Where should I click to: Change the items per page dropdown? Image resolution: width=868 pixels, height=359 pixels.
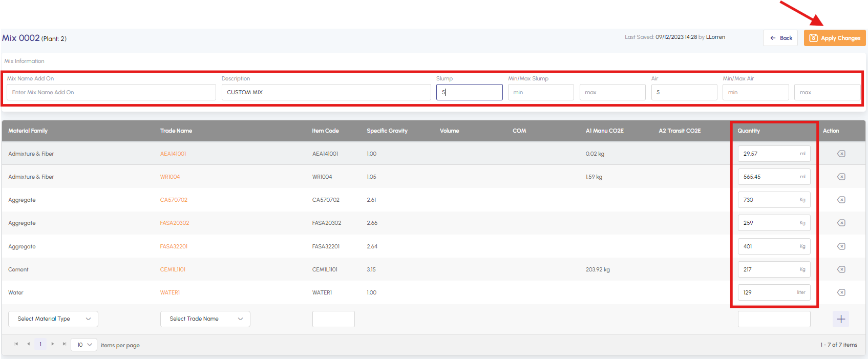[x=84, y=345]
